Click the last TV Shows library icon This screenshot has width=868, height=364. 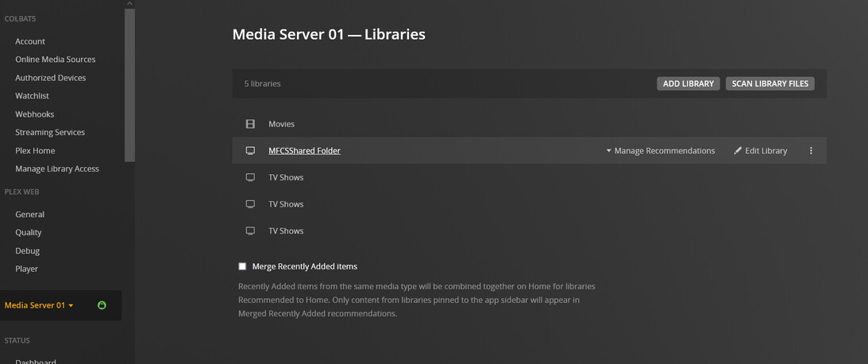[250, 231]
